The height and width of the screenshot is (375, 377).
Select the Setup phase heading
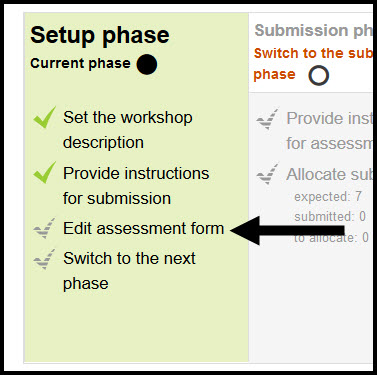pyautogui.click(x=100, y=35)
